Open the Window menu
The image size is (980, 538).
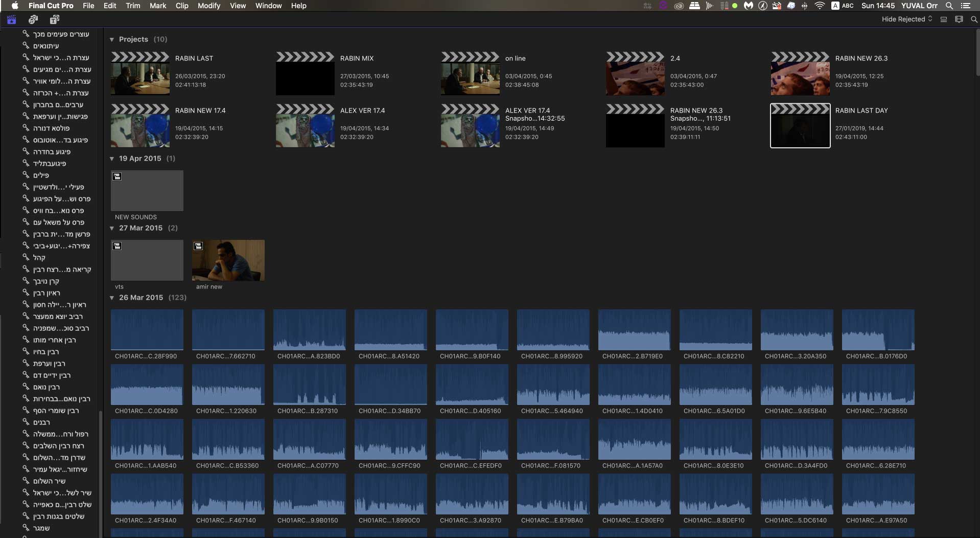point(268,6)
